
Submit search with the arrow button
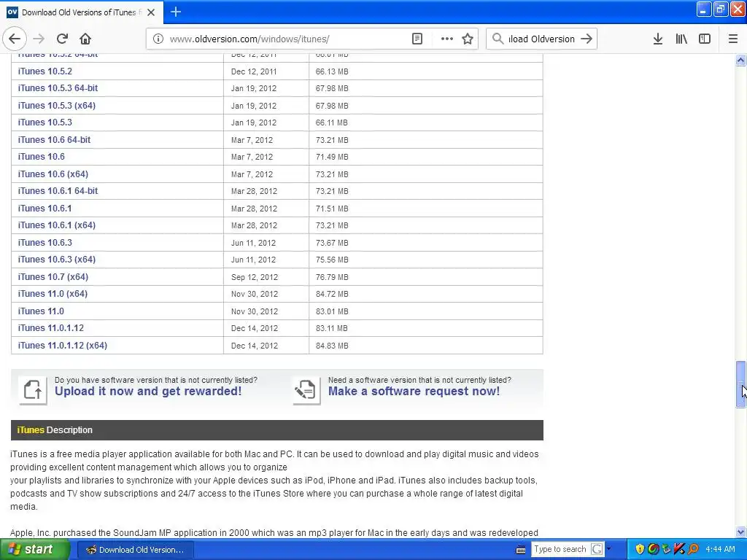[x=587, y=39]
